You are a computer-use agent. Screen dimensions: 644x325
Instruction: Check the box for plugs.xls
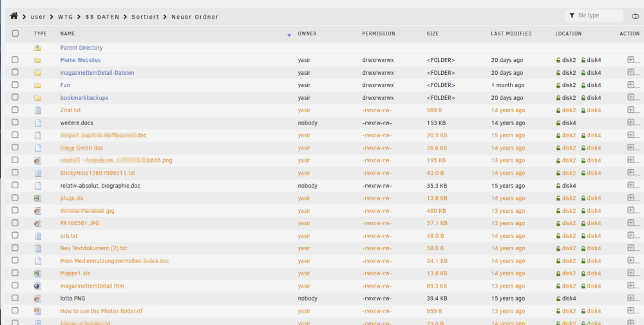pos(15,197)
